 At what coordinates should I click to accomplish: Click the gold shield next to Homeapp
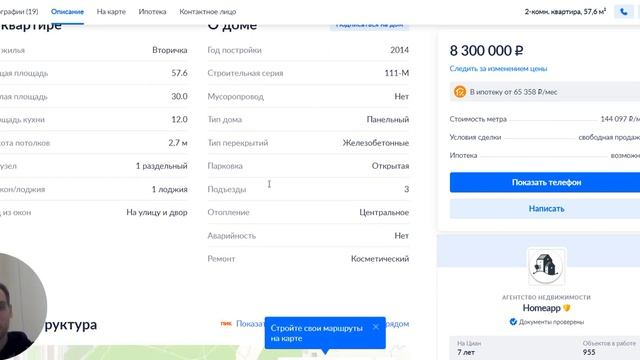coord(567,308)
